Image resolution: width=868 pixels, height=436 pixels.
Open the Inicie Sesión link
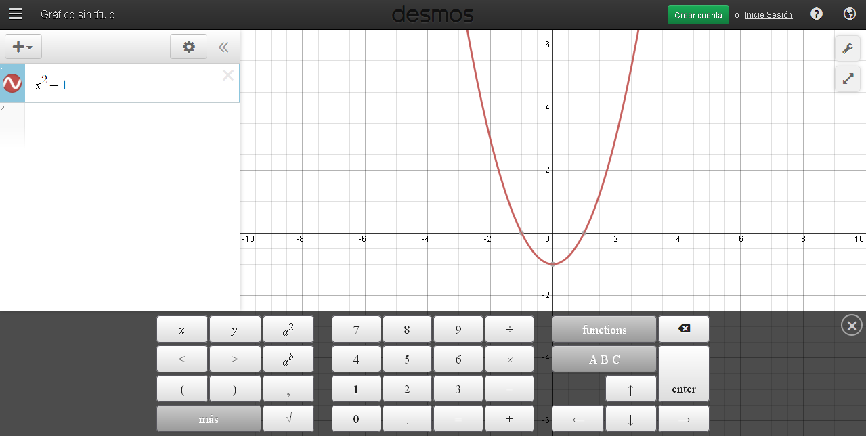click(x=768, y=14)
